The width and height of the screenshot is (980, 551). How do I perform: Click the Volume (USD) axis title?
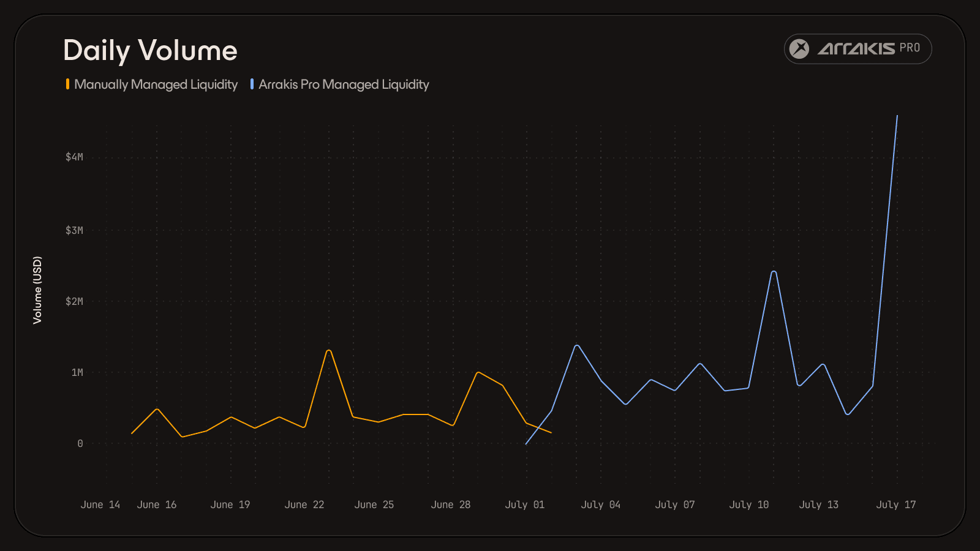[x=37, y=290]
